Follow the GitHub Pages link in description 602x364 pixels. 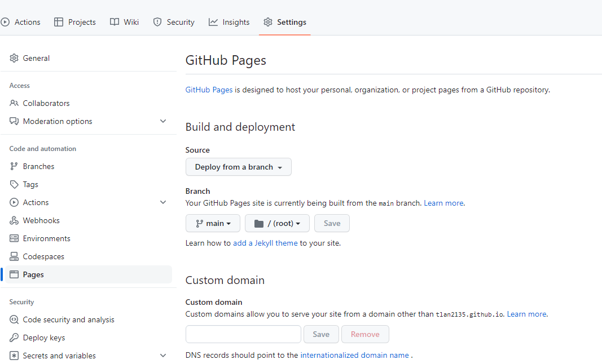pos(209,90)
